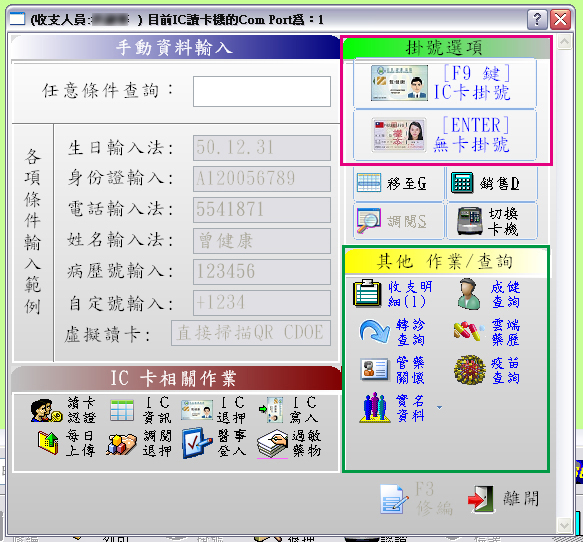Click the 每日上傳 upload folder icon

coord(48,443)
